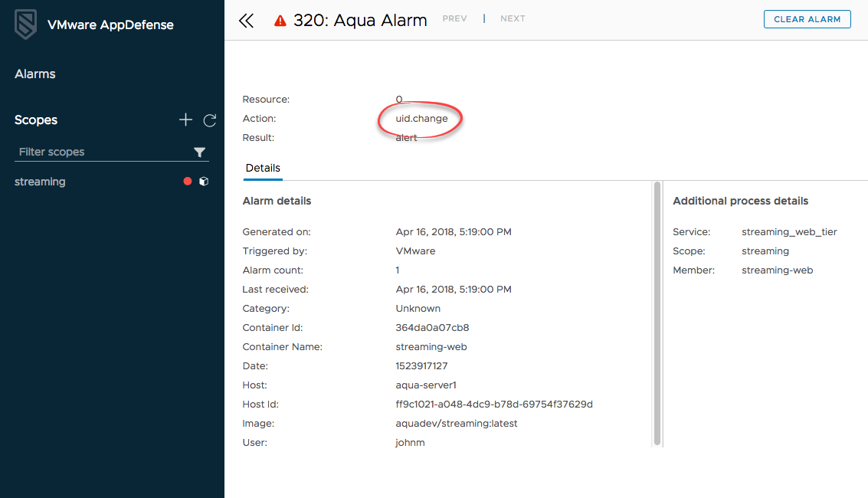Select the Scope value 'streaming' in process details
The height and width of the screenshot is (498, 868).
point(765,251)
